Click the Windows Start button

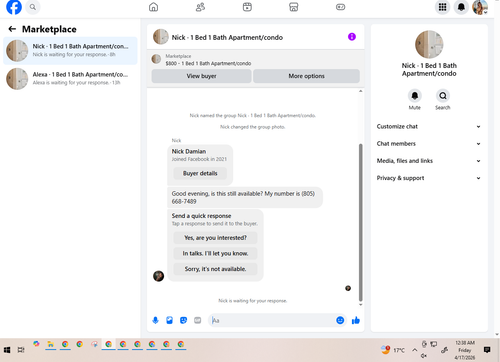tap(7, 350)
